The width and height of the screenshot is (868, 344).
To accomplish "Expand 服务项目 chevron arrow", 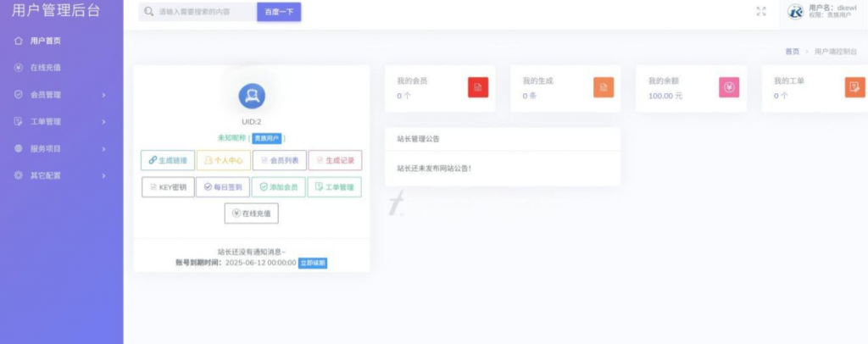I will (x=103, y=149).
